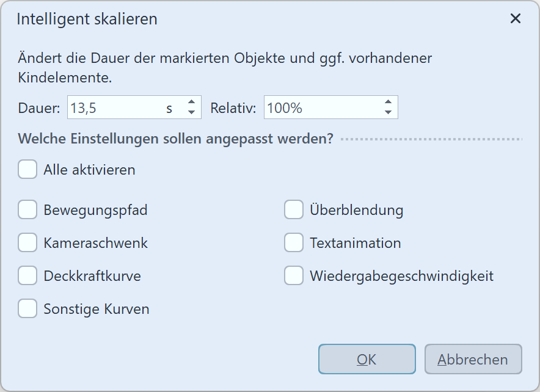
Task: Check the "Kameraschwenk" option
Action: [27, 242]
